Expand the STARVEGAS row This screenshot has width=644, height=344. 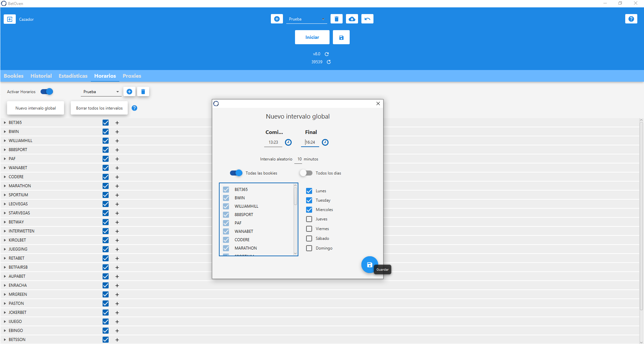5,213
